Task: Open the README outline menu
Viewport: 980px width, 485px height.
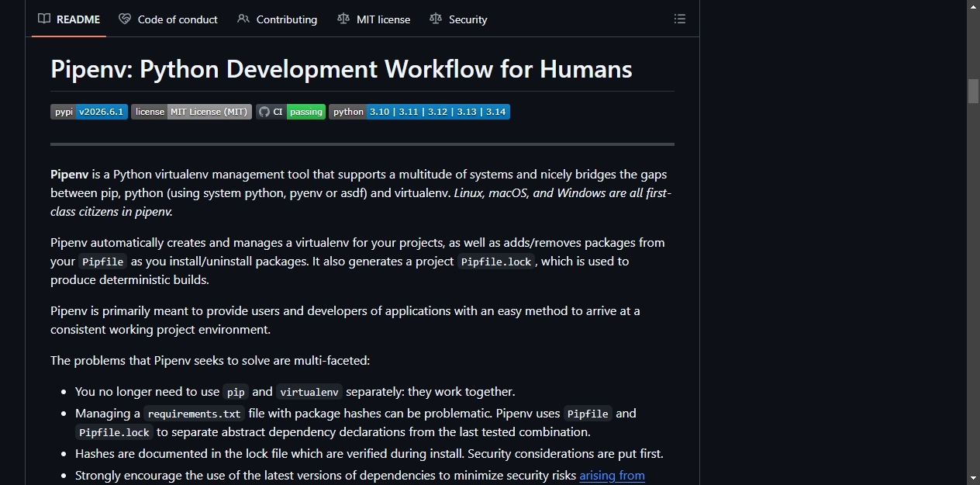Action: [x=680, y=19]
